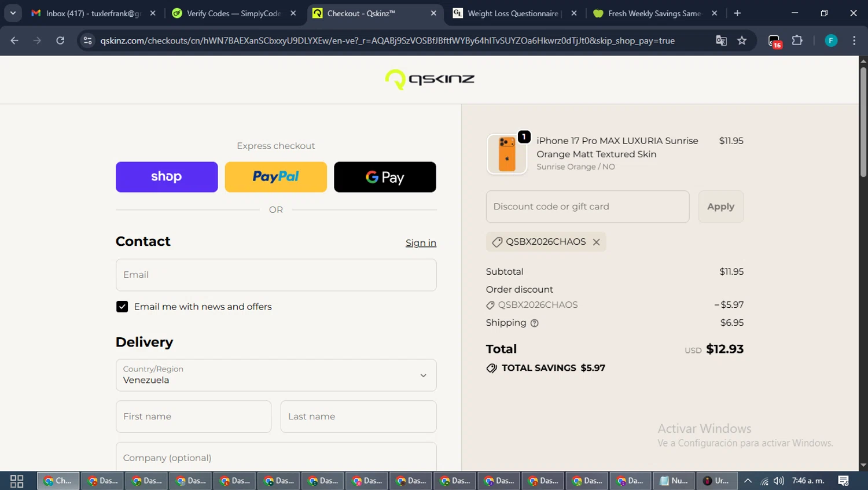The width and height of the screenshot is (868, 490).
Task: Switch to the Gmail Inbox tab
Action: [x=93, y=13]
